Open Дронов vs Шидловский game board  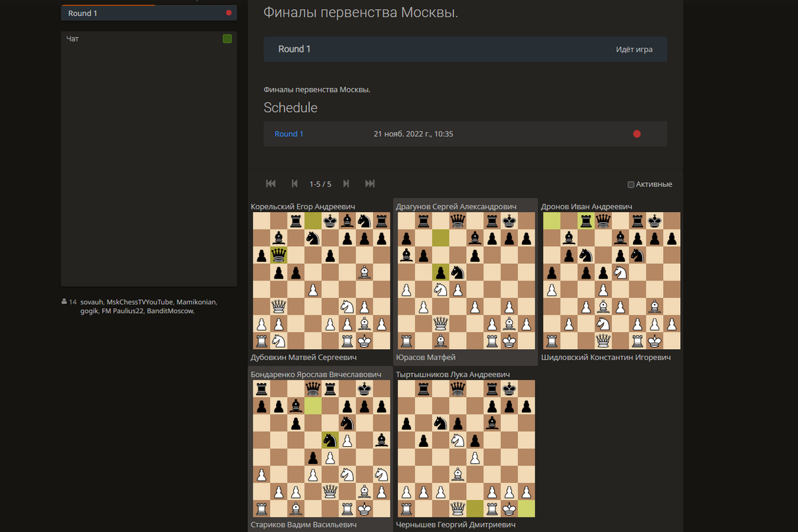[612, 281]
